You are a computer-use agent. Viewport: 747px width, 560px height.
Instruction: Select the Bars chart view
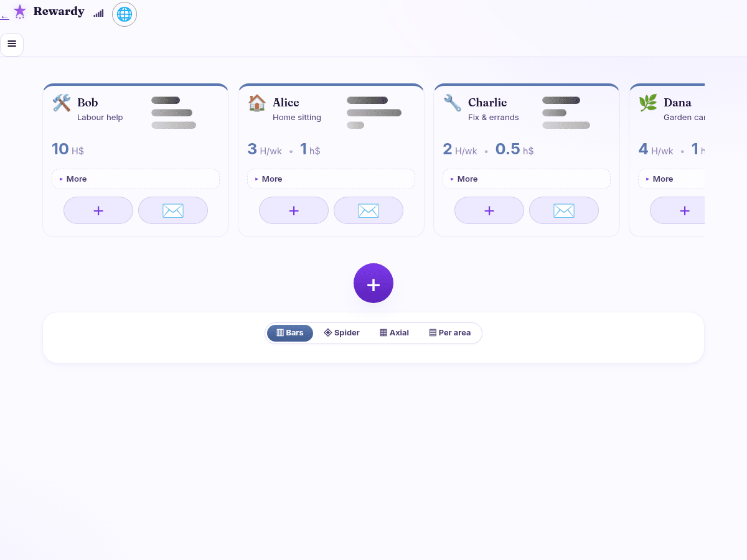click(290, 333)
